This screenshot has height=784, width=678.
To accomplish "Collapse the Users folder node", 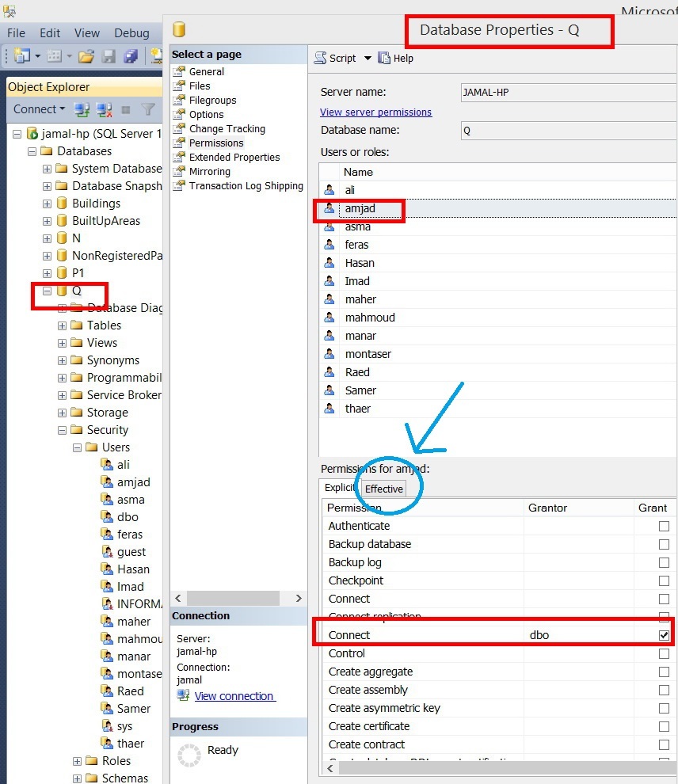I will [77, 447].
